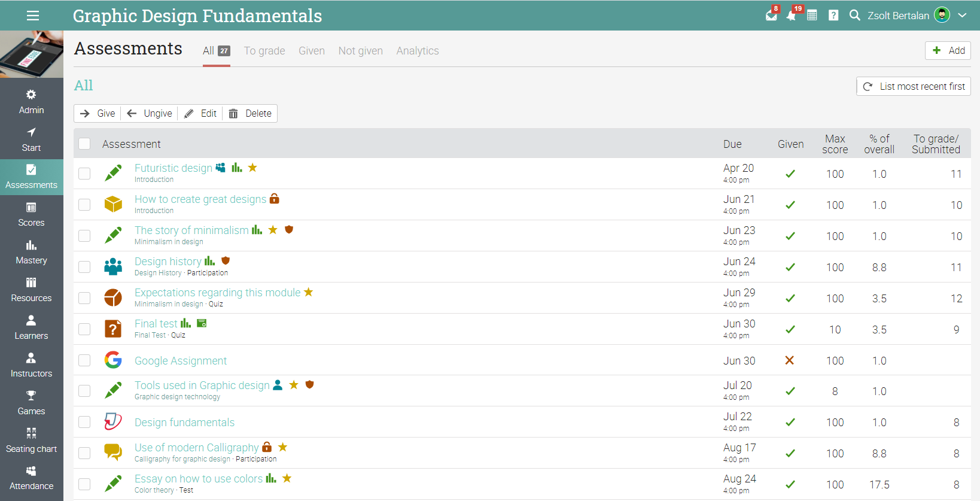Switch to the Analytics tab
The image size is (980, 501).
tap(418, 51)
